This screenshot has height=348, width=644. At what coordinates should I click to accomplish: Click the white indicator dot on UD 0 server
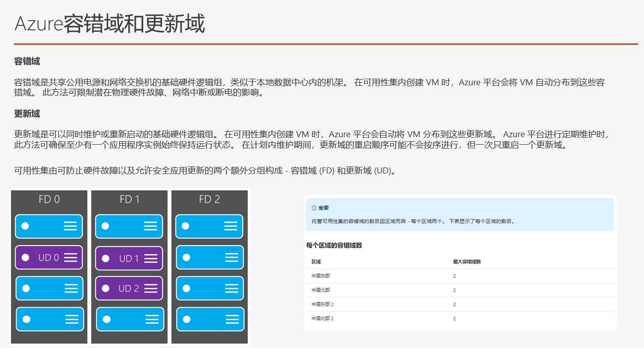(25, 257)
